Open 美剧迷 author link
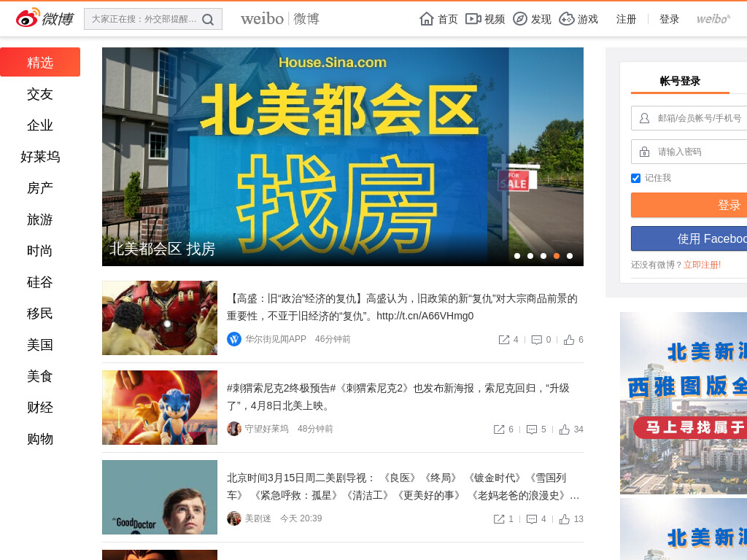 click(x=258, y=518)
